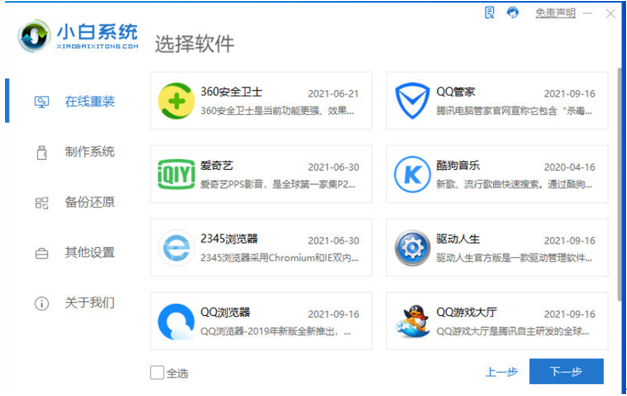Click the QQ游戏大厅 penguin icon
Viewport: 627px width, 396px height.
(x=412, y=322)
